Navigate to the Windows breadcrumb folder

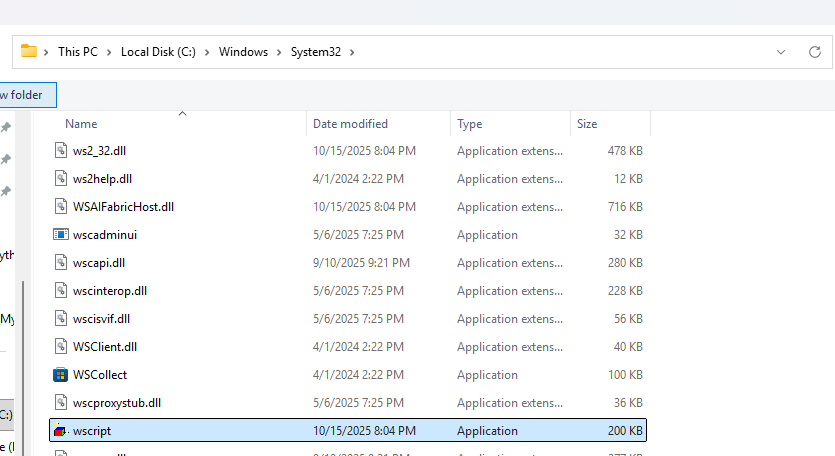[243, 52]
